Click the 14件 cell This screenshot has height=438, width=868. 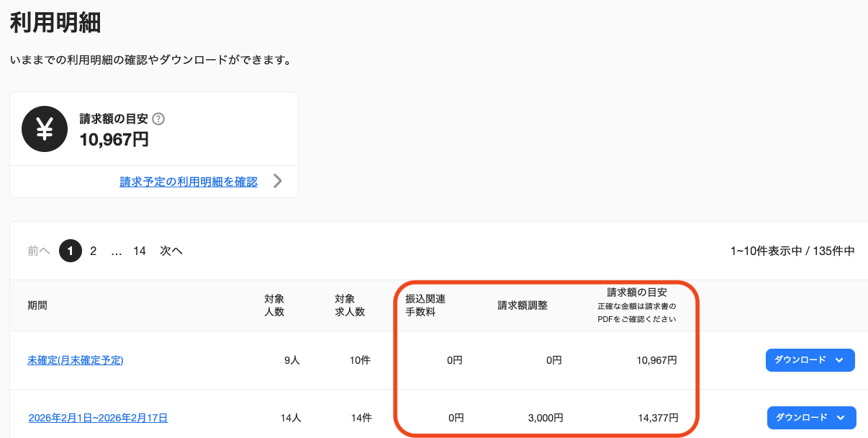(361, 417)
